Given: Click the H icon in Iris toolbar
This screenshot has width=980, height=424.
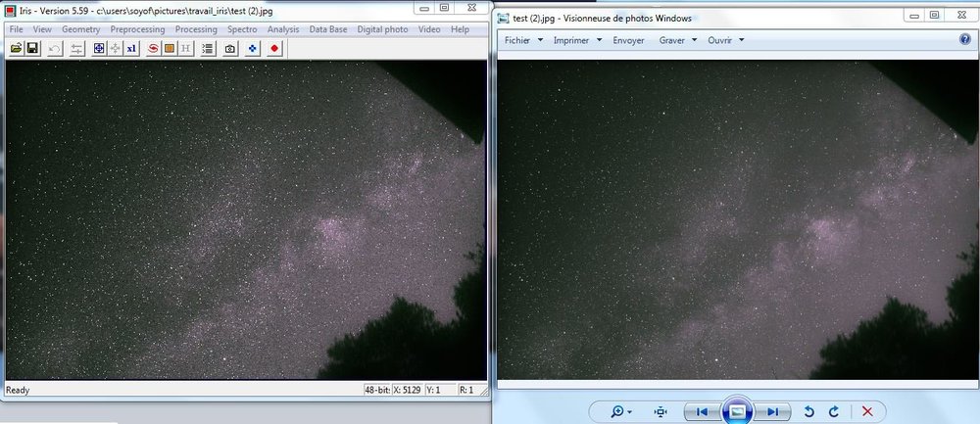Looking at the screenshot, I should point(185,48).
